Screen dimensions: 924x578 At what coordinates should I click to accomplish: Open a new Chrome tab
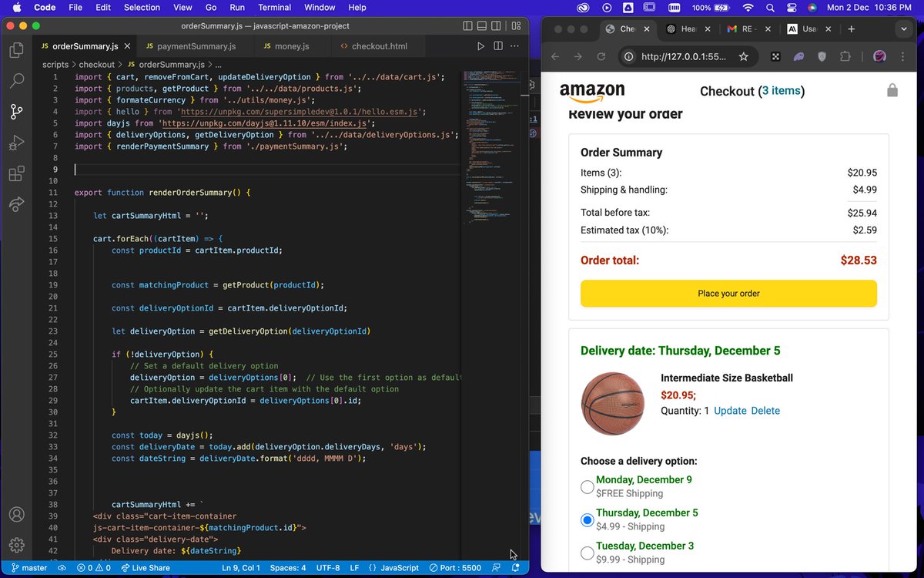click(851, 29)
